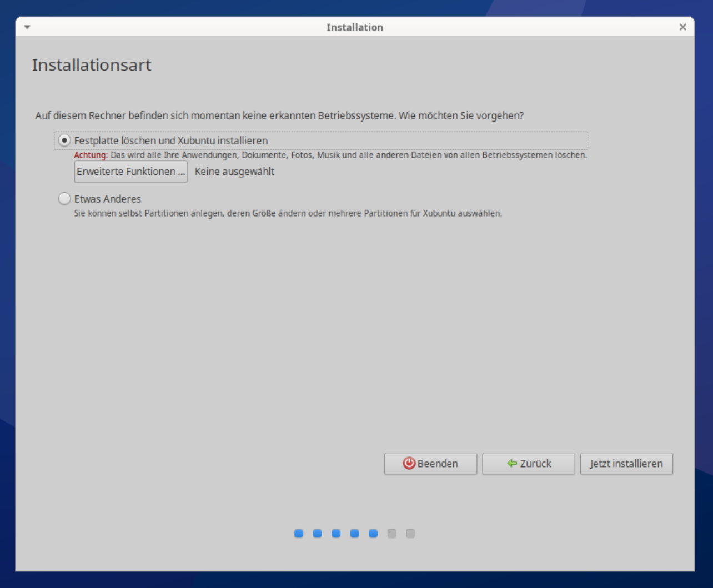Open 'Erweiterte Funktionen ...' options

pyautogui.click(x=130, y=172)
